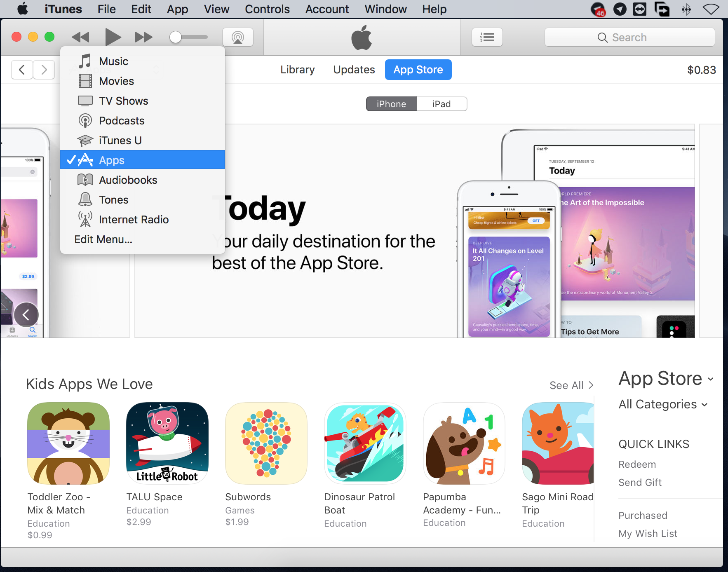Start playback with the play button
Screen dimensions: 728x572
tap(113, 37)
